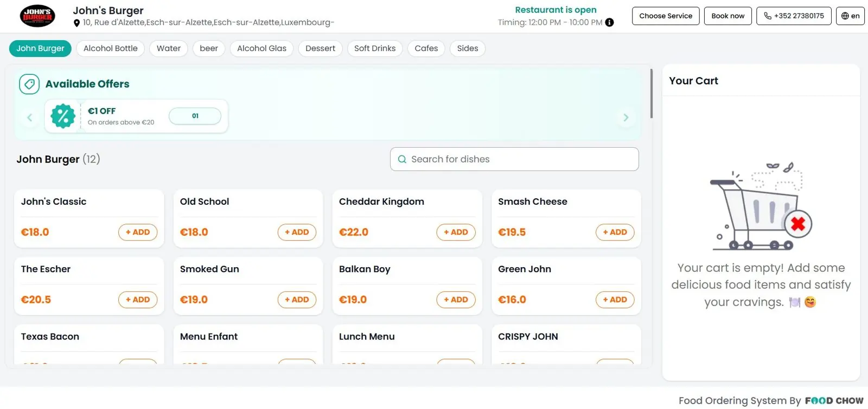The width and height of the screenshot is (868, 409).
Task: Switch to the Water category
Action: pyautogui.click(x=169, y=48)
